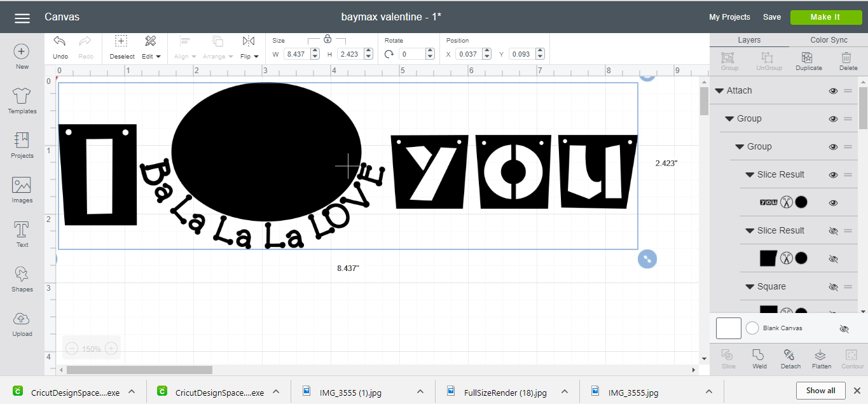Viewport: 868px width, 404px height.
Task: Close the downloads bar
Action: (x=857, y=391)
